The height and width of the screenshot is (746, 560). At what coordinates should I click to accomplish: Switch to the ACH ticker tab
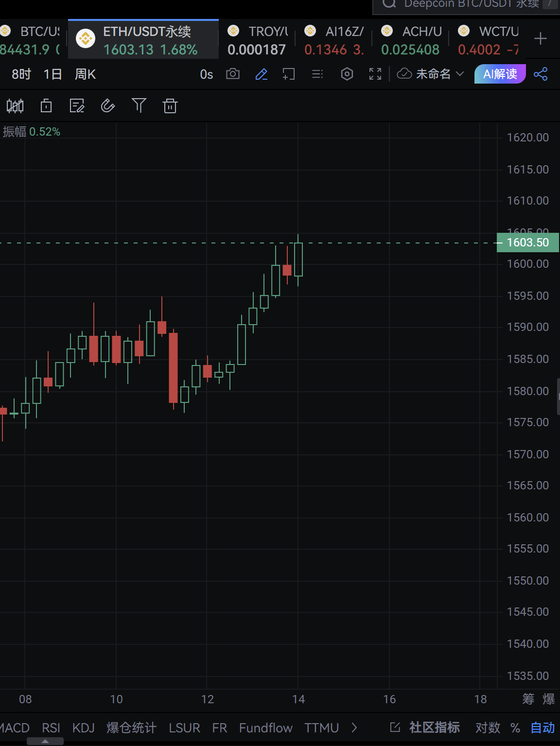coord(411,40)
